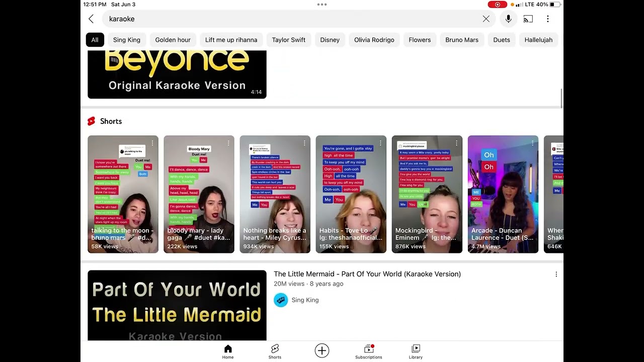
Task: Open Library in bottom navigation
Action: [x=416, y=352]
